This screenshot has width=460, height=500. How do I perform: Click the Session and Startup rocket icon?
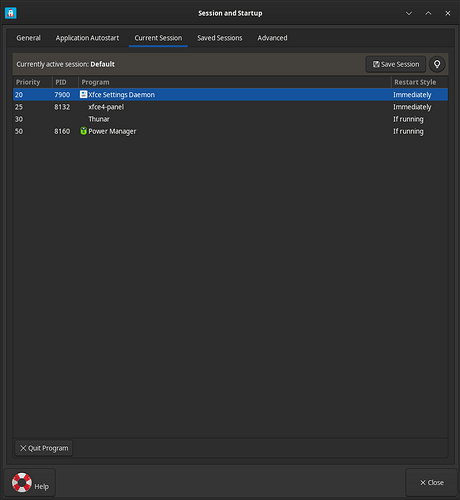click(11, 13)
